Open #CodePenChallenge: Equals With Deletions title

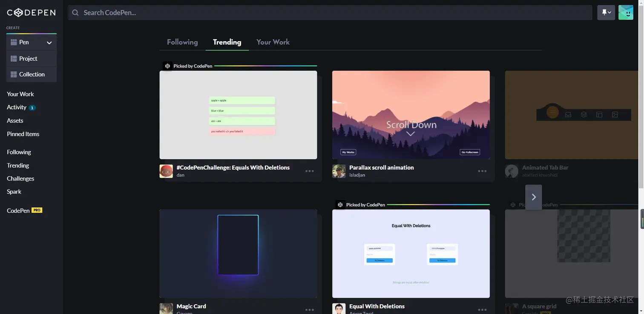[233, 167]
